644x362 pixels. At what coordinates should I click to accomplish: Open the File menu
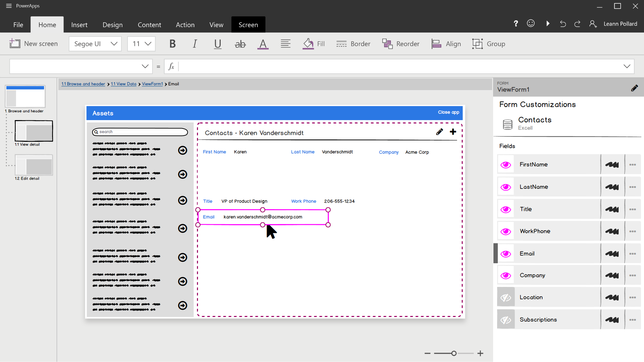18,25
